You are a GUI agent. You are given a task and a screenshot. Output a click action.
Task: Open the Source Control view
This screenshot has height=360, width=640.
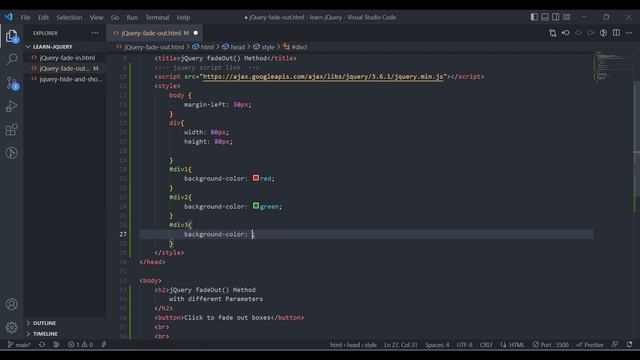click(x=12, y=83)
